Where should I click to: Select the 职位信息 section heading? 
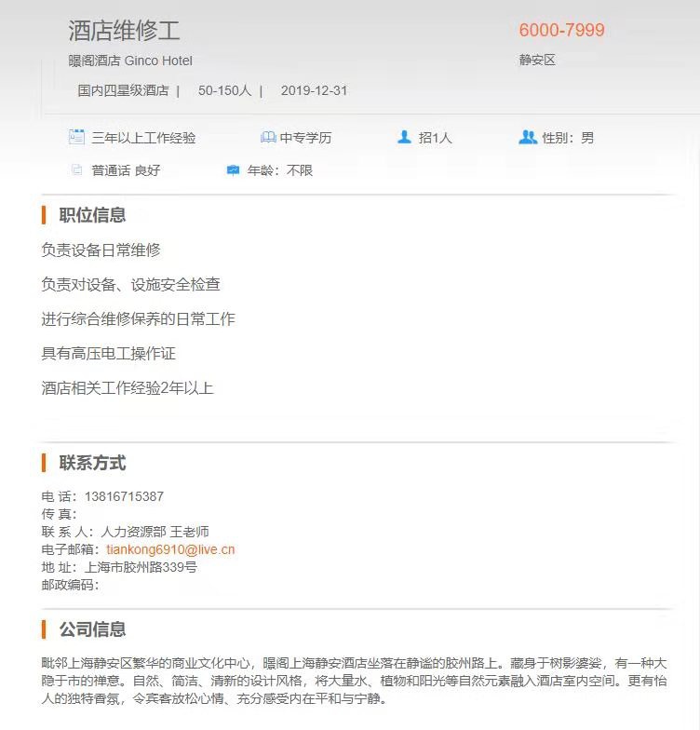[92, 215]
